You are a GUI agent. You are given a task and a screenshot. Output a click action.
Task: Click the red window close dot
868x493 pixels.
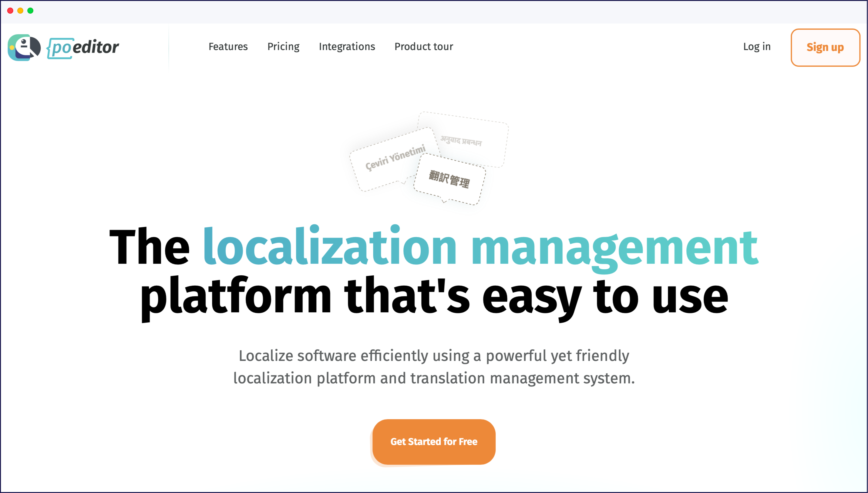pos(10,11)
